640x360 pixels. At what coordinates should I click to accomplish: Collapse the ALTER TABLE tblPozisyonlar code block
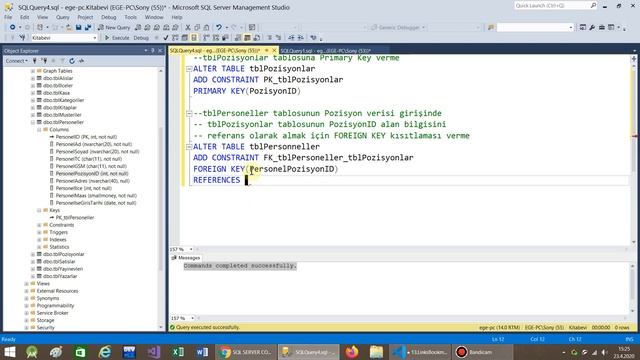point(189,69)
